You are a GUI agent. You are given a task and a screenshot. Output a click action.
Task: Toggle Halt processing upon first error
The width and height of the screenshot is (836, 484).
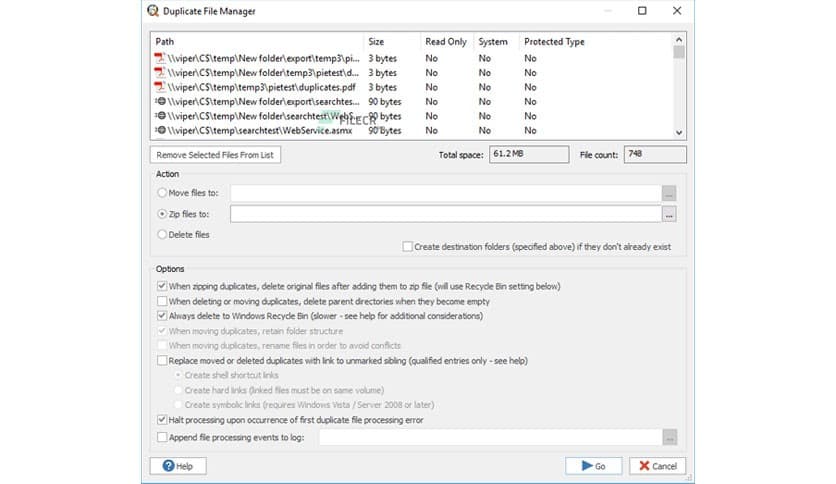(162, 420)
